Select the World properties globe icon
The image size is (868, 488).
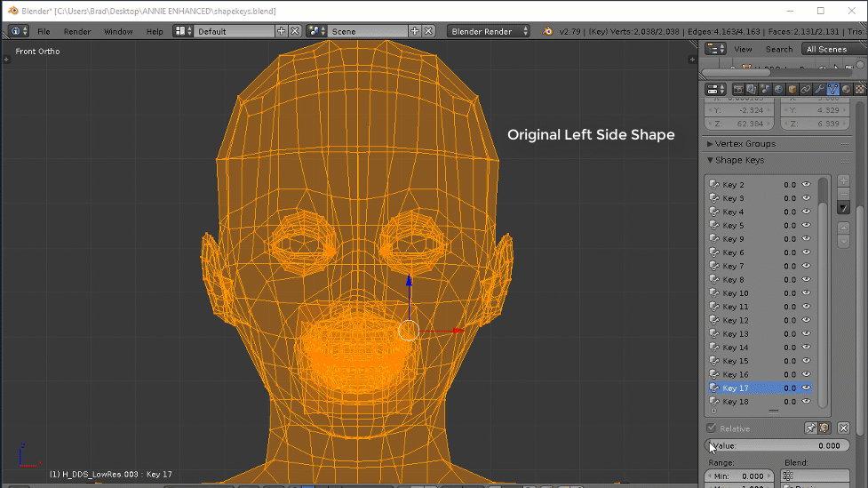pyautogui.click(x=778, y=90)
